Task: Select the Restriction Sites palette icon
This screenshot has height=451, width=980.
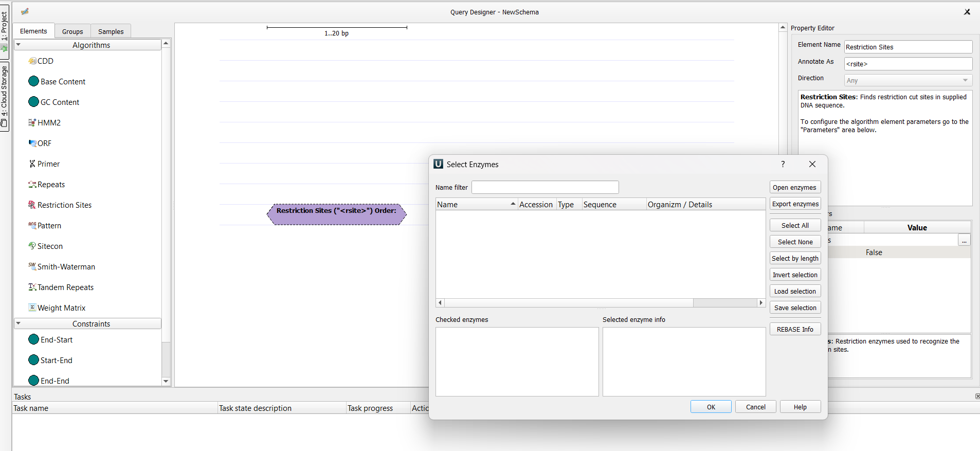Action: pyautogui.click(x=32, y=205)
